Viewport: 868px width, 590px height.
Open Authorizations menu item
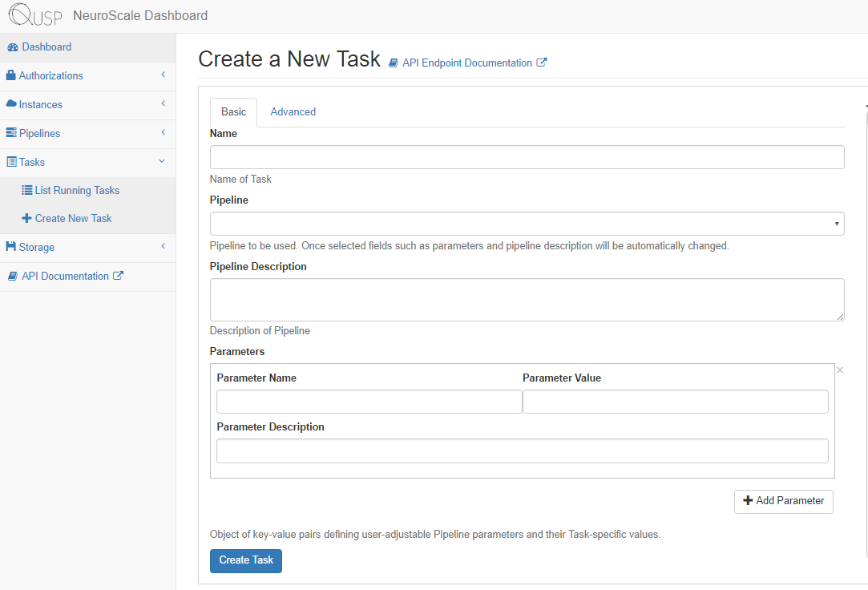[x=88, y=76]
